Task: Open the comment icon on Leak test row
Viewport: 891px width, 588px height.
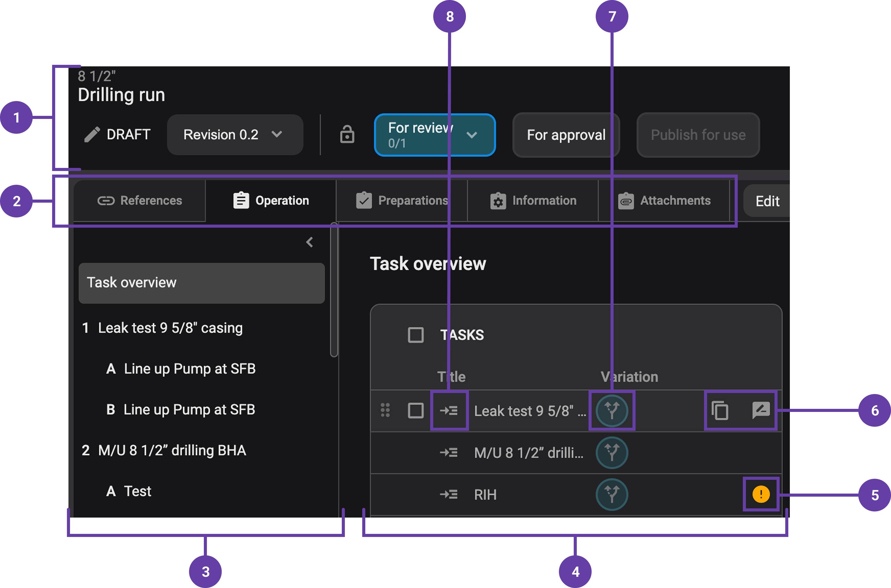Action: point(761,410)
